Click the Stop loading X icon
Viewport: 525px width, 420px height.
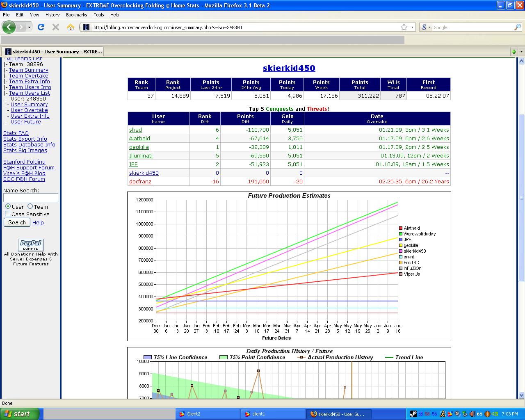pyautogui.click(x=56, y=27)
